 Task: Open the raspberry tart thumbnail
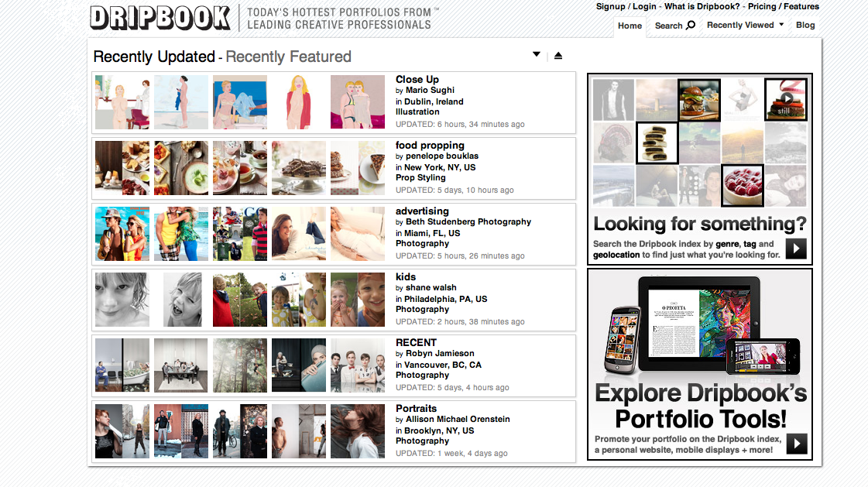point(743,185)
